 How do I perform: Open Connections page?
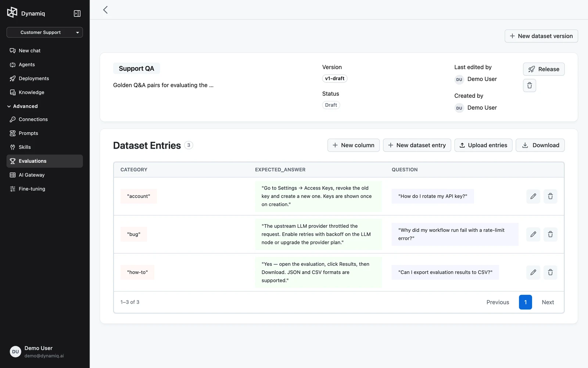coord(44,120)
